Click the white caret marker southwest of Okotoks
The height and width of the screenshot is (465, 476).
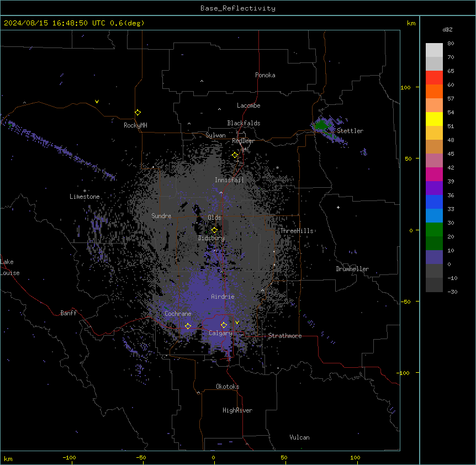[x=198, y=393]
